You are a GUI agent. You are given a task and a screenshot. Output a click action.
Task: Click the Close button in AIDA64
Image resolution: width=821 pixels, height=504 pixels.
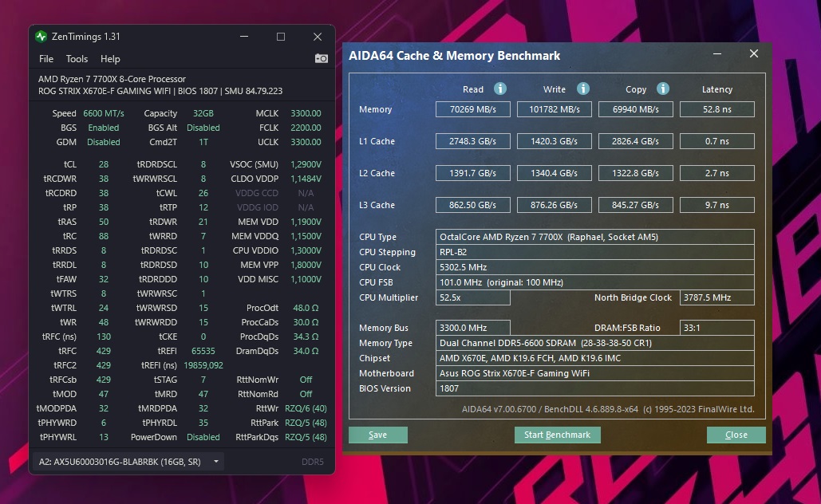(736, 435)
